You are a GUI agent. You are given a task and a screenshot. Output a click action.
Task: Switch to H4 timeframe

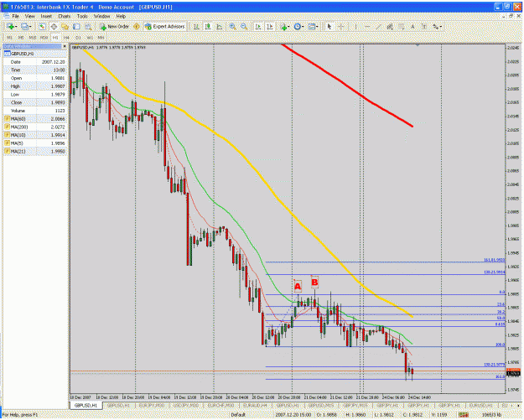point(66,38)
